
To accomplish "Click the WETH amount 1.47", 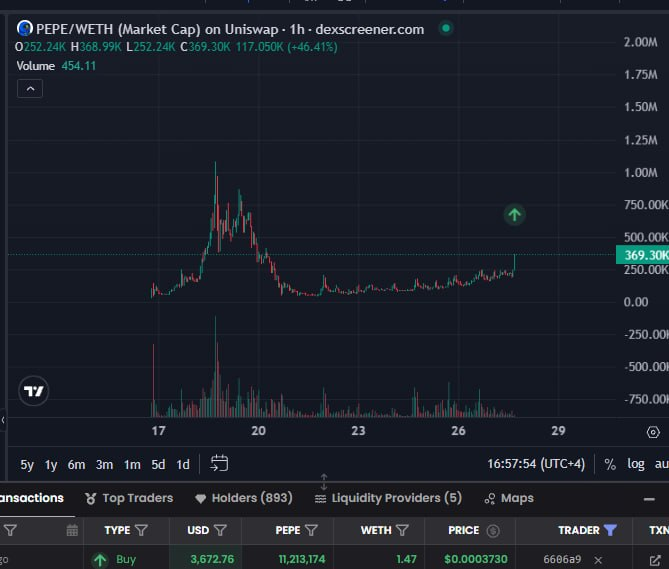I will pos(406,559).
